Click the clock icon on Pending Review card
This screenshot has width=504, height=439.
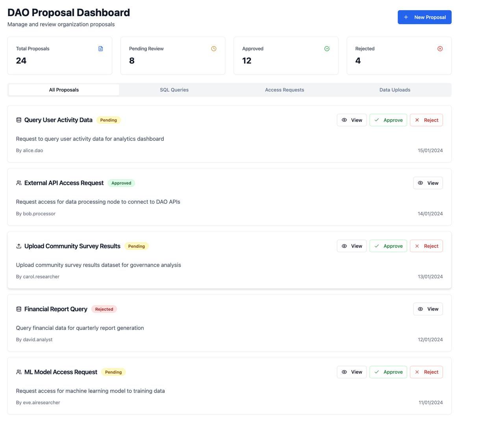pos(214,49)
